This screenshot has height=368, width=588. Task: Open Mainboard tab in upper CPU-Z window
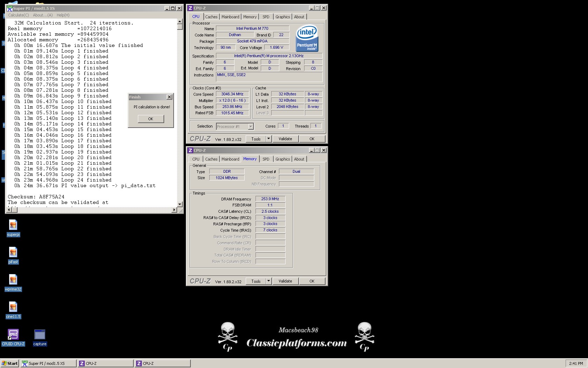(x=230, y=17)
